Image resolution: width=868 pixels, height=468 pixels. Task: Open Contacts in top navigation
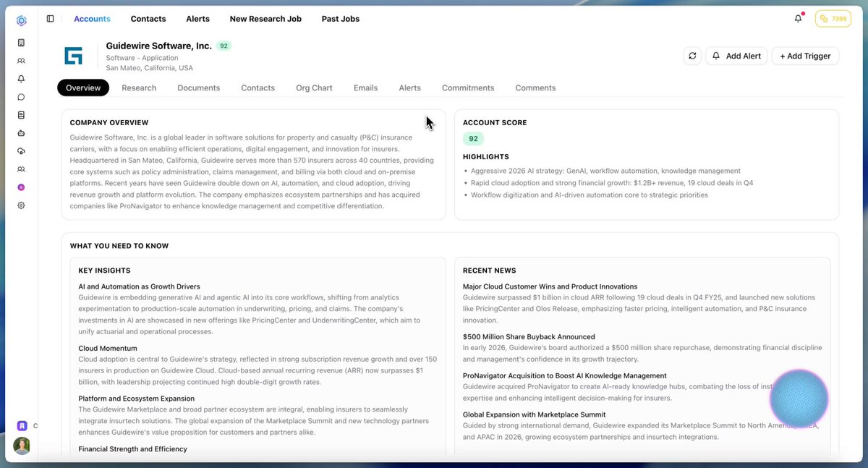pos(148,19)
